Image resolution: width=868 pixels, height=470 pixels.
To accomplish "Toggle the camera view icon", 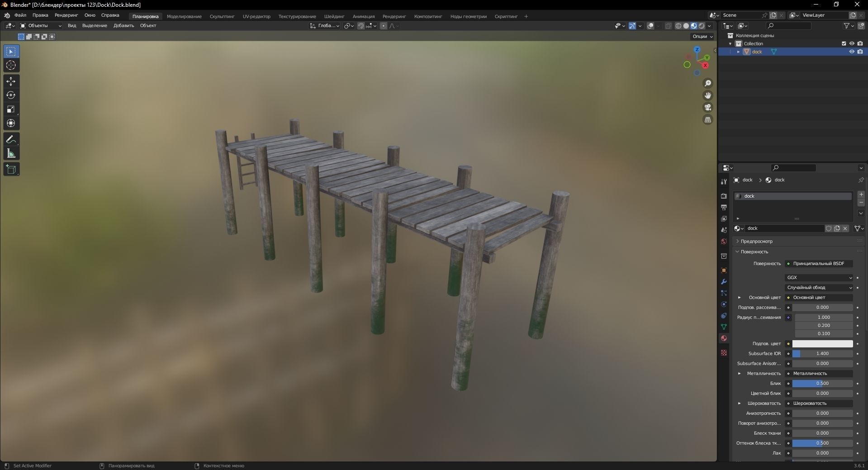I will pyautogui.click(x=708, y=108).
